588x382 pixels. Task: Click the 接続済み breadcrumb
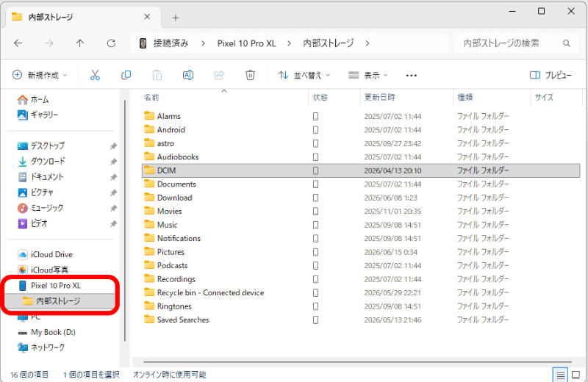pyautogui.click(x=171, y=43)
